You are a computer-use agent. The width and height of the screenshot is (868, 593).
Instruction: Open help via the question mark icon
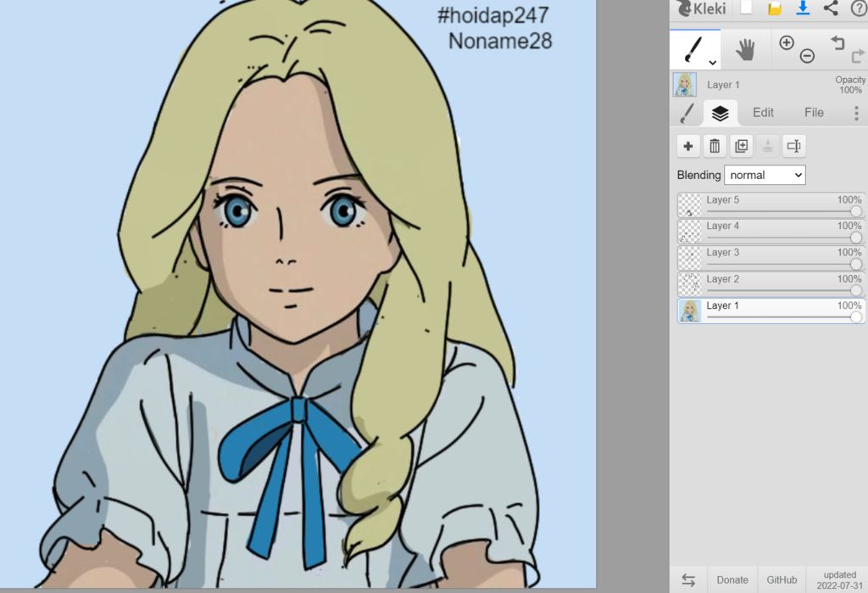(x=858, y=7)
